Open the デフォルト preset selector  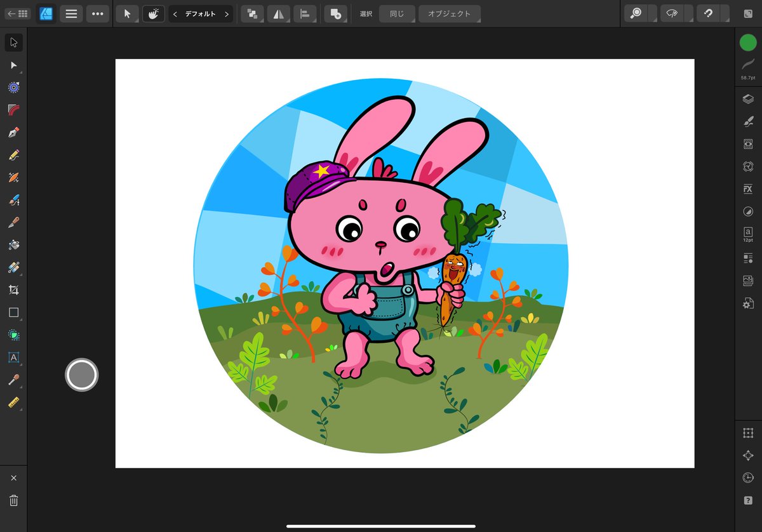click(x=201, y=13)
